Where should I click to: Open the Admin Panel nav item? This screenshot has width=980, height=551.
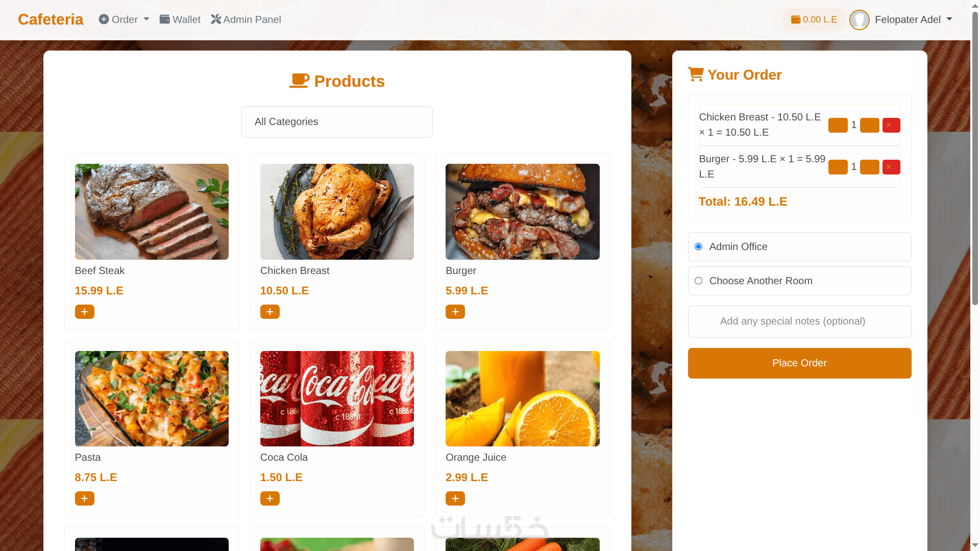coord(246,20)
